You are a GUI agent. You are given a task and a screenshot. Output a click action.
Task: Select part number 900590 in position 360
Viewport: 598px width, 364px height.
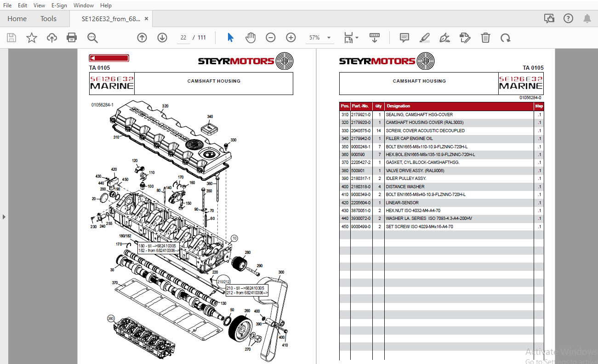[x=358, y=155]
